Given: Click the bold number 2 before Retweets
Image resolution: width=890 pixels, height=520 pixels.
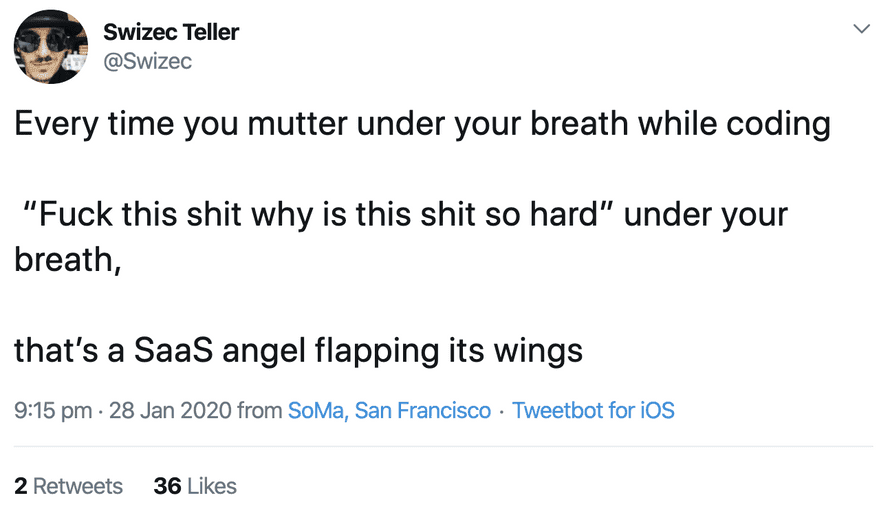Looking at the screenshot, I should pos(21,486).
